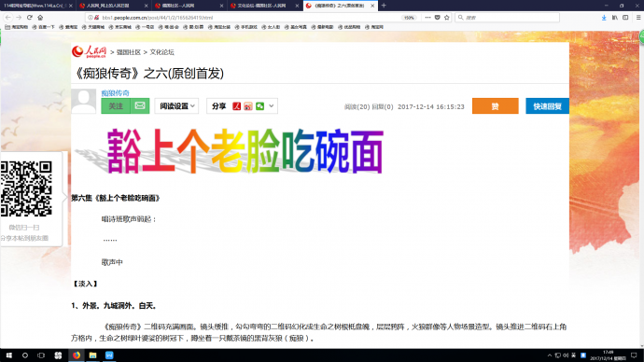Viewport: 644px width, 362px height.
Task: Expand the share options dropdown arrow
Action: tap(271, 105)
